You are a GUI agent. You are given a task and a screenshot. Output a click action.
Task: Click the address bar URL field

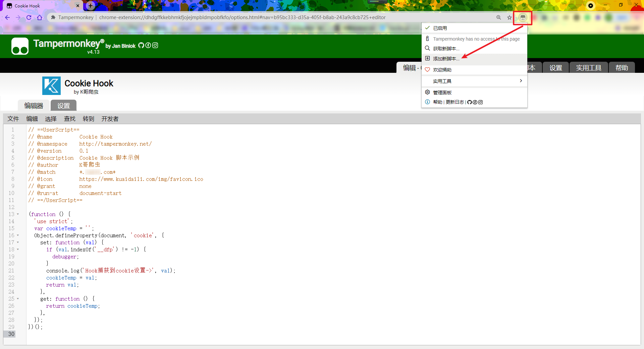pos(242,17)
